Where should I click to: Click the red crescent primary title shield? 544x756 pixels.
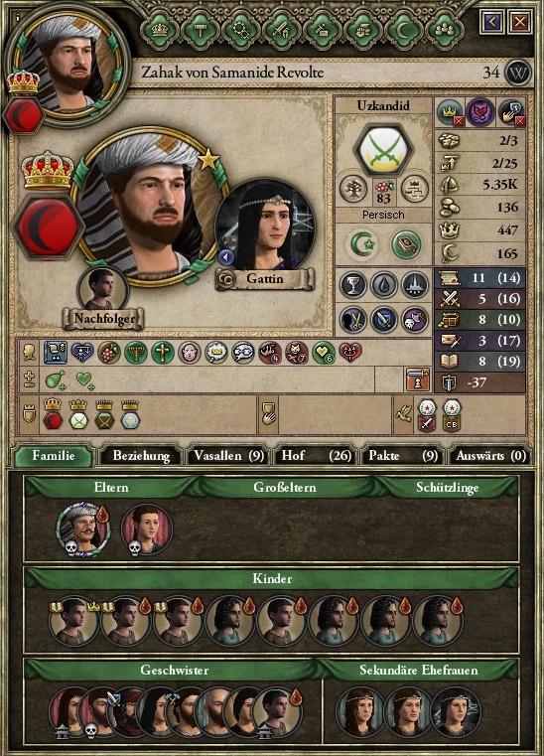click(49, 227)
